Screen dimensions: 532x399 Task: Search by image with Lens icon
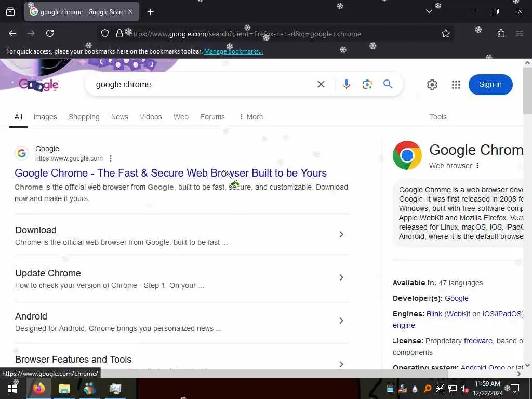[367, 84]
